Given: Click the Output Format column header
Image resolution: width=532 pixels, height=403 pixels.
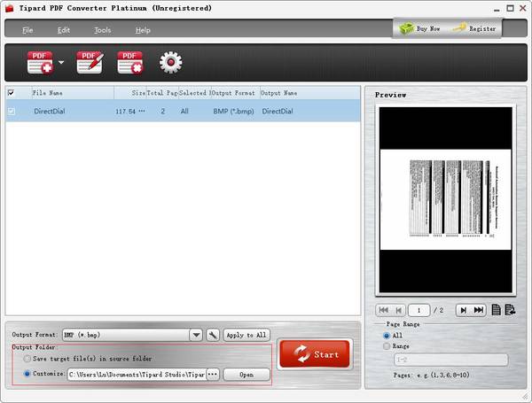Looking at the screenshot, I should 235,93.
